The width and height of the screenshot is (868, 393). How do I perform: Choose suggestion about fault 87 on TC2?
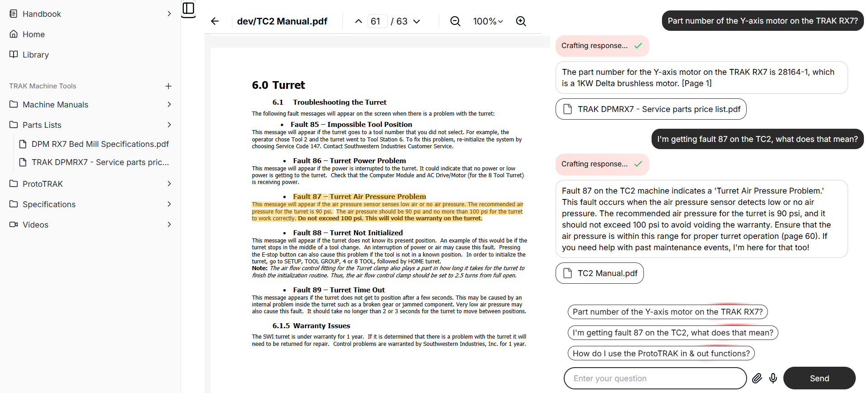[x=673, y=333]
